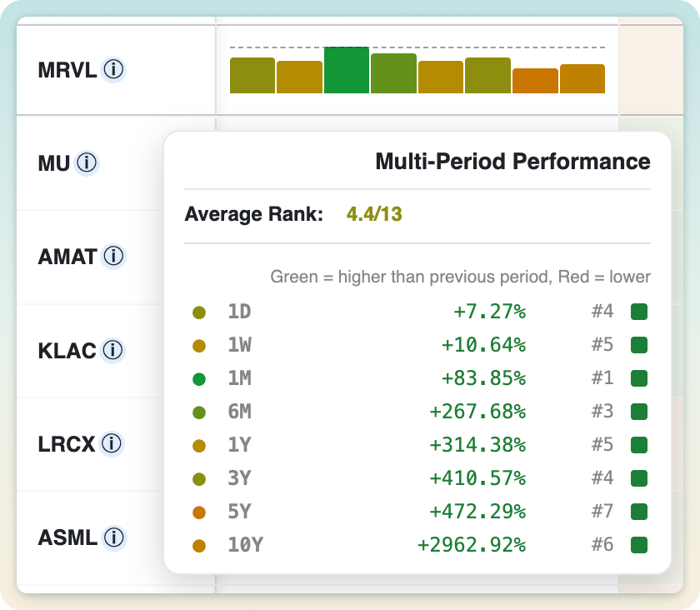Image resolution: width=700 pixels, height=610 pixels.
Task: Select the KLAC ticker label
Action: [67, 351]
